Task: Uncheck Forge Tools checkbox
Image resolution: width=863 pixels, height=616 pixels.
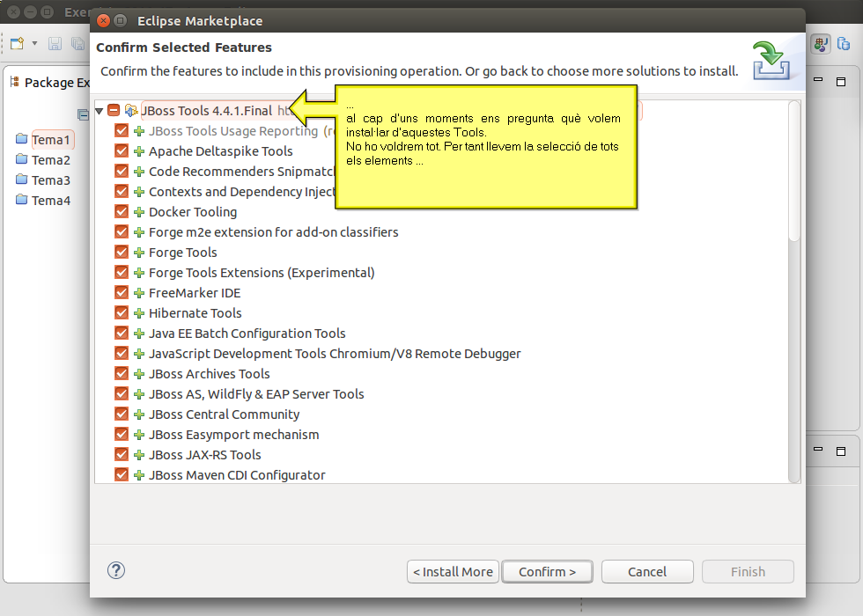Action: (122, 252)
